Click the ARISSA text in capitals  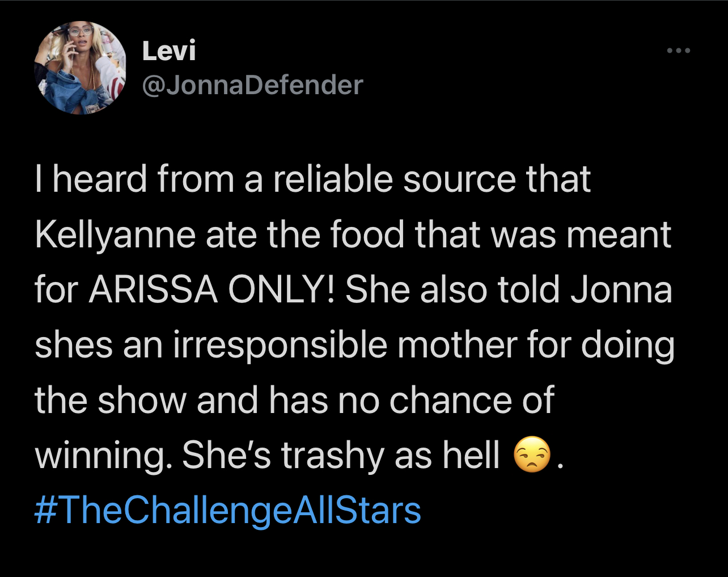pos(153,290)
